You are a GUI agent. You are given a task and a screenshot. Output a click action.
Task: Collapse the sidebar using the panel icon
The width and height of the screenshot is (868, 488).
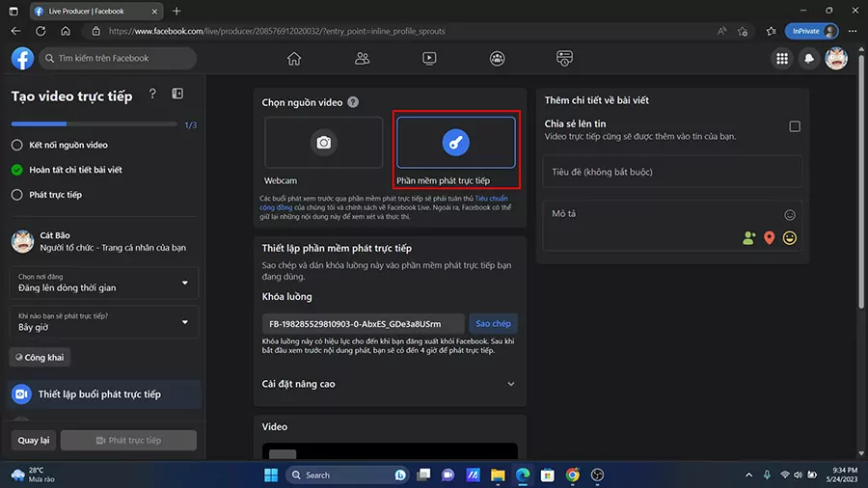(177, 95)
